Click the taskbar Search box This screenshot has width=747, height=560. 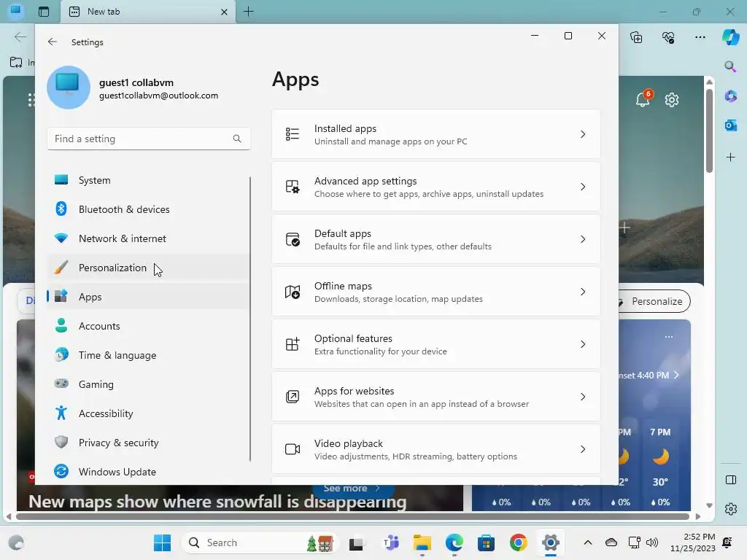260,542
